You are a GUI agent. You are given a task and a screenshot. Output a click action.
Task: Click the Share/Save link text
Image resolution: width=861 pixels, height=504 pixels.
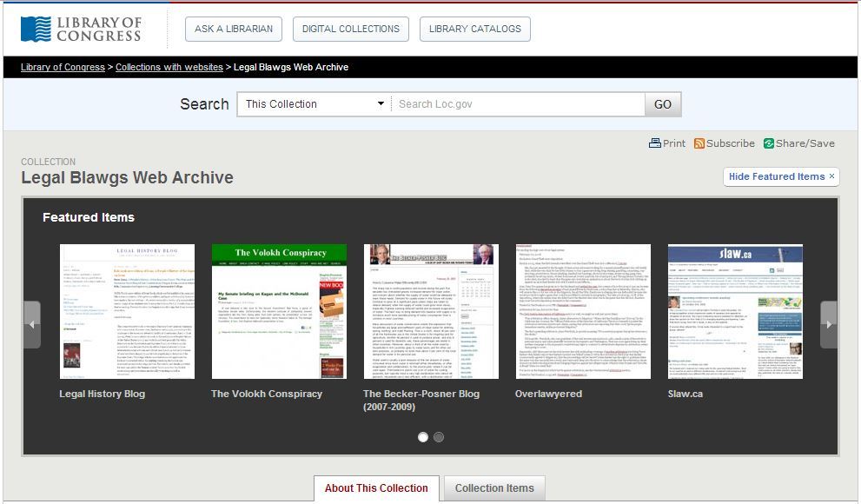[x=805, y=143]
